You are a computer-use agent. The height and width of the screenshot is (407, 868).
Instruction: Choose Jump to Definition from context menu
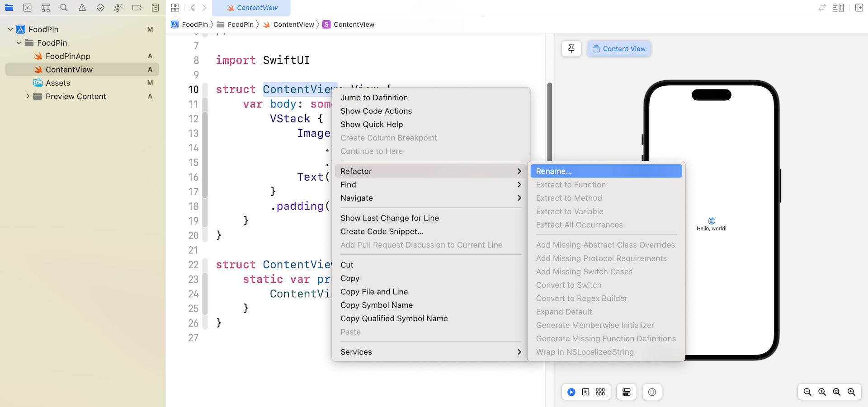coord(374,97)
